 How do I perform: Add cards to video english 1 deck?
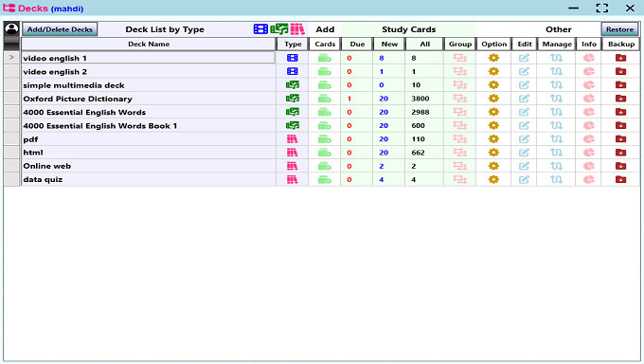pos(325,58)
